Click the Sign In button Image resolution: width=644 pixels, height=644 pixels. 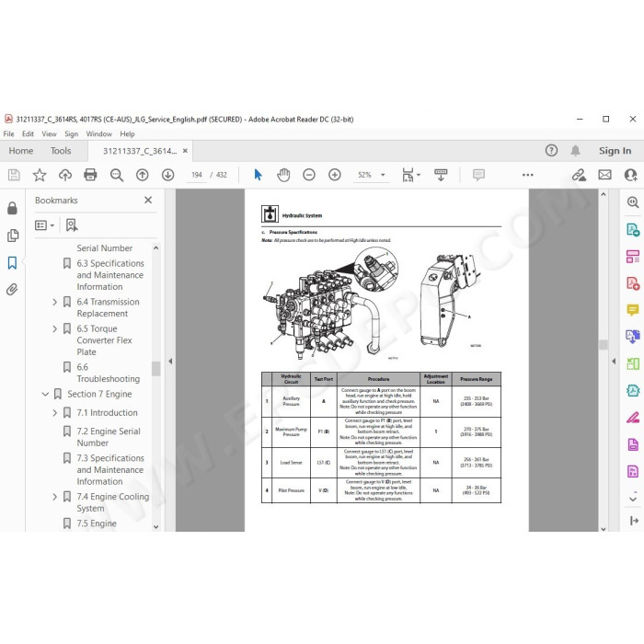coord(615,151)
